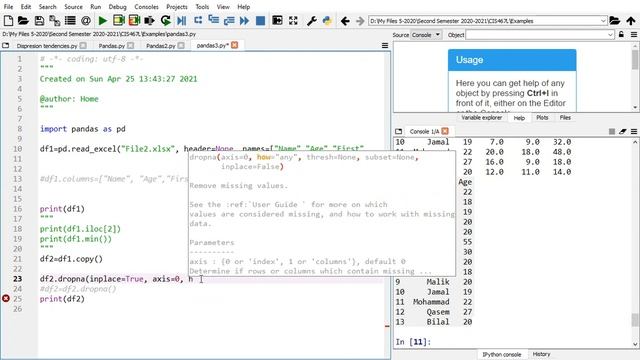
Task: Browse for a working directory folder icon
Action: [615, 20]
